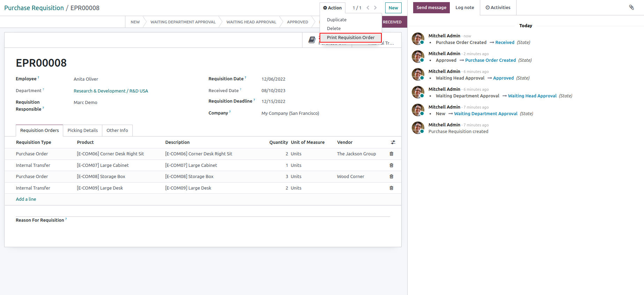Click Requisition Responsible field Marc Demo

click(x=86, y=103)
